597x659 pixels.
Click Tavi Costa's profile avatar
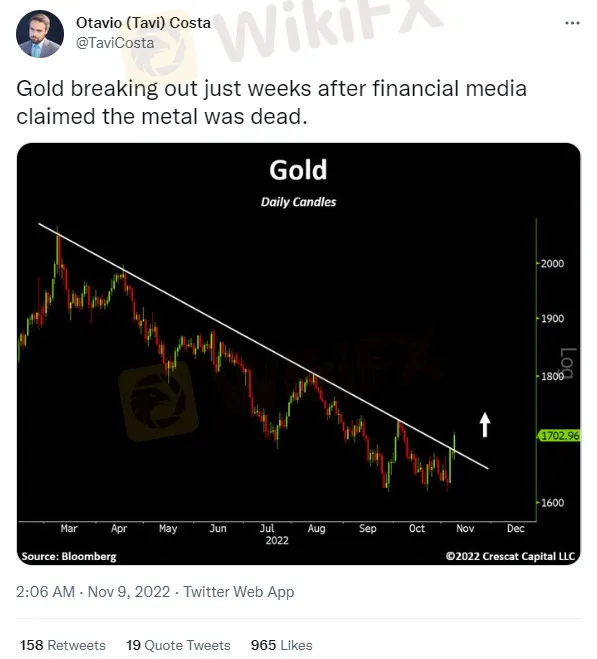[x=40, y=34]
